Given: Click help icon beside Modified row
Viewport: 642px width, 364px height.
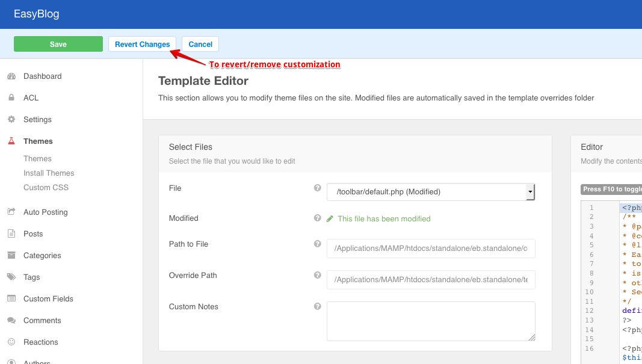Looking at the screenshot, I should point(317,218).
